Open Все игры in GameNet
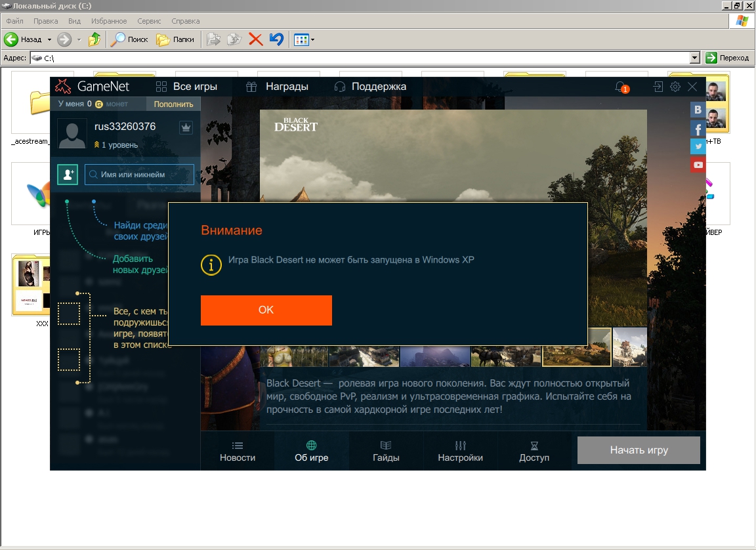This screenshot has height=550, width=756. (186, 87)
